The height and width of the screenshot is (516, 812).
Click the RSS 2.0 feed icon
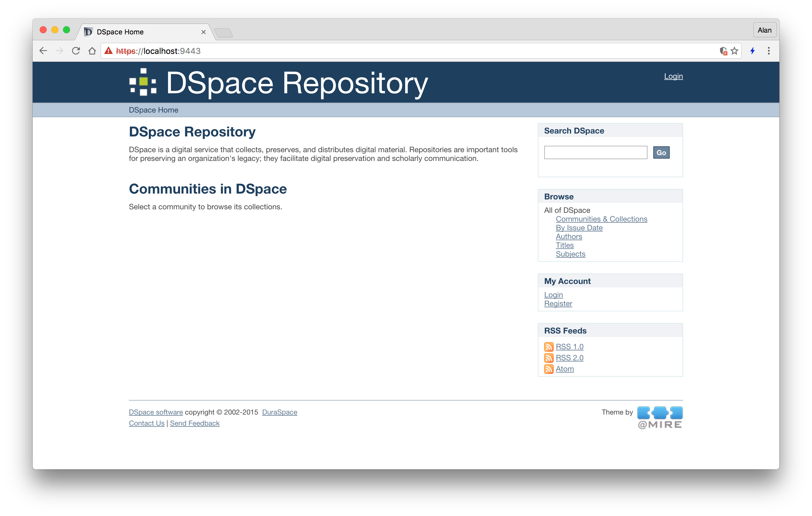click(549, 357)
